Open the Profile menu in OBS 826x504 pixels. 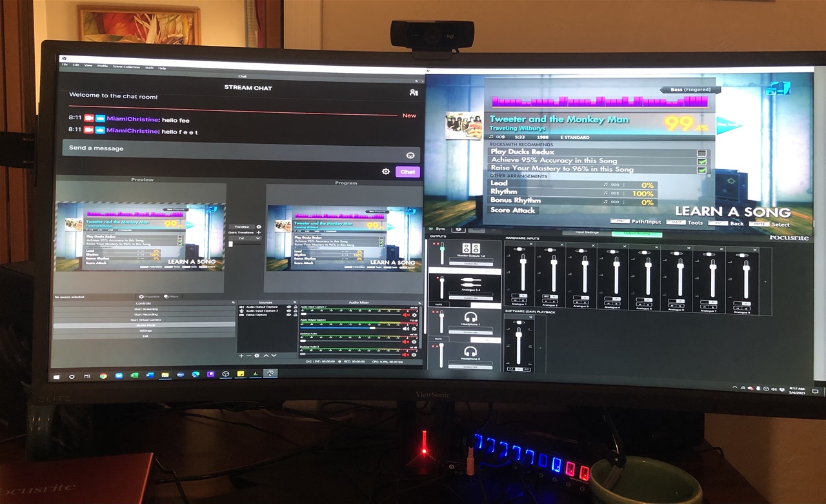pos(103,66)
